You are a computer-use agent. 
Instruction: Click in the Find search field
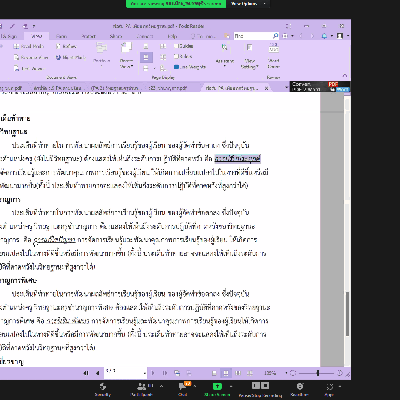point(253,36)
